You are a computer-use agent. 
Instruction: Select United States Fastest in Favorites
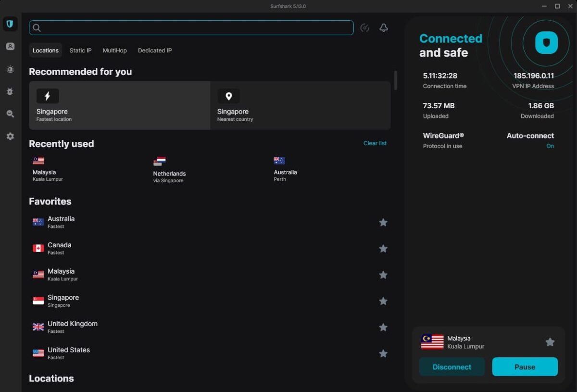pyautogui.click(x=210, y=354)
